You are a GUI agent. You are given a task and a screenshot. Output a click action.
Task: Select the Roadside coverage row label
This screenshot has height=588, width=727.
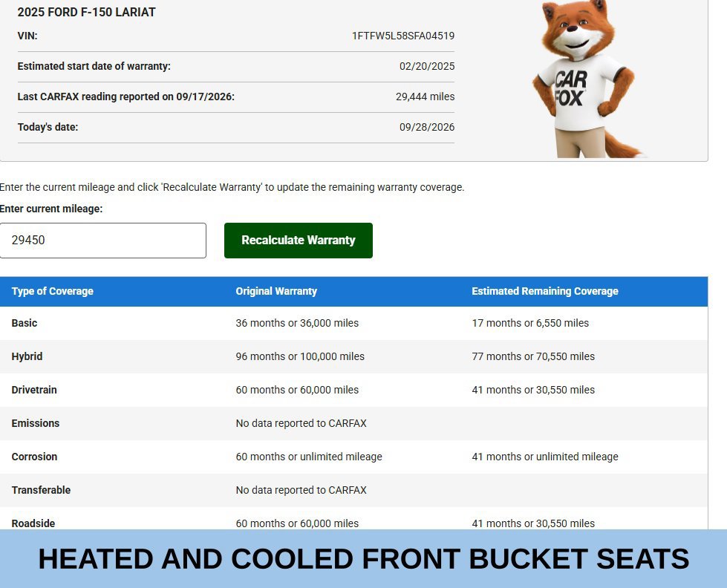click(x=33, y=523)
